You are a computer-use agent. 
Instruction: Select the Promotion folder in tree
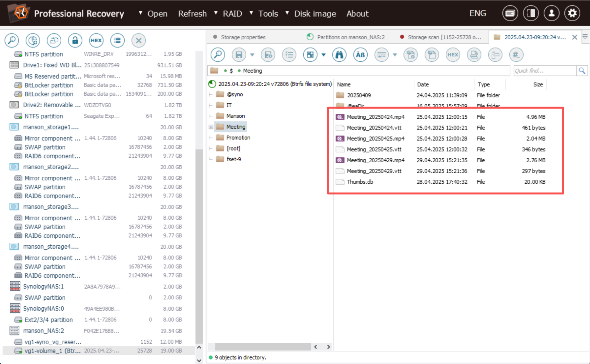coord(238,138)
